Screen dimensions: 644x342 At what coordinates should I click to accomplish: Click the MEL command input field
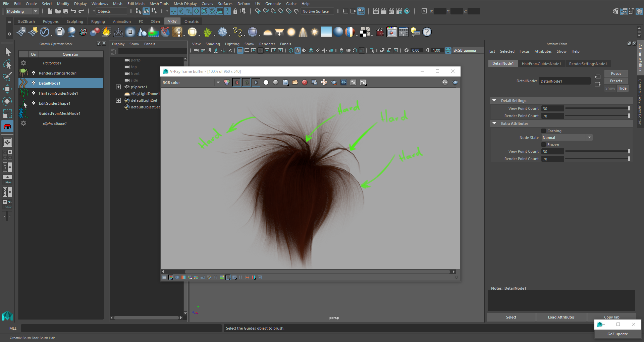point(121,328)
